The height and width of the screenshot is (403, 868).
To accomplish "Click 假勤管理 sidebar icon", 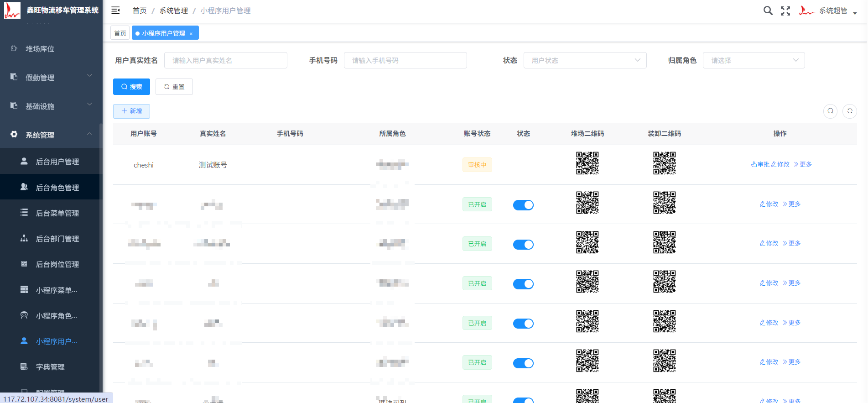I will tap(14, 77).
